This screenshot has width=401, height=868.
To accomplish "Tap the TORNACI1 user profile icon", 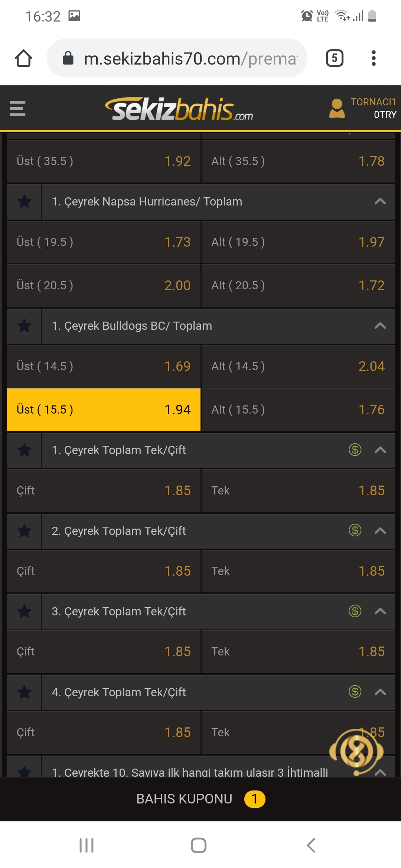I will [337, 108].
